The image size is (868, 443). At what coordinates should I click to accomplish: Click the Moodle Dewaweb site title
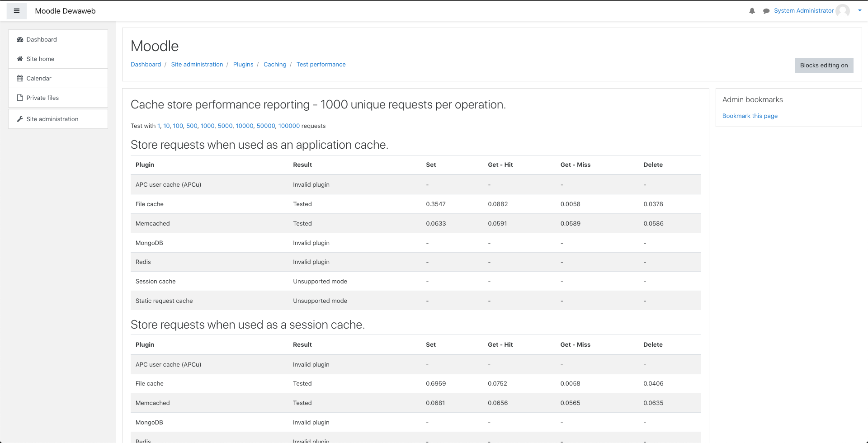pos(65,11)
